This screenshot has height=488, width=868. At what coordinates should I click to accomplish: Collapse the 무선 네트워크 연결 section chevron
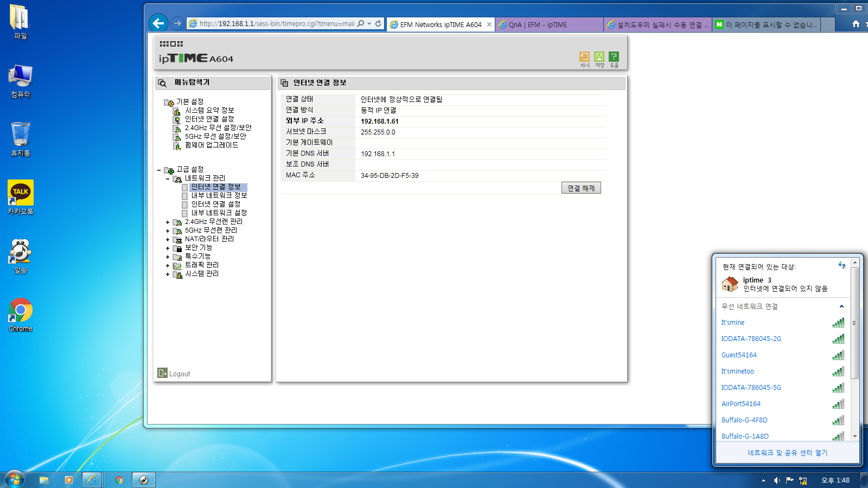point(841,306)
